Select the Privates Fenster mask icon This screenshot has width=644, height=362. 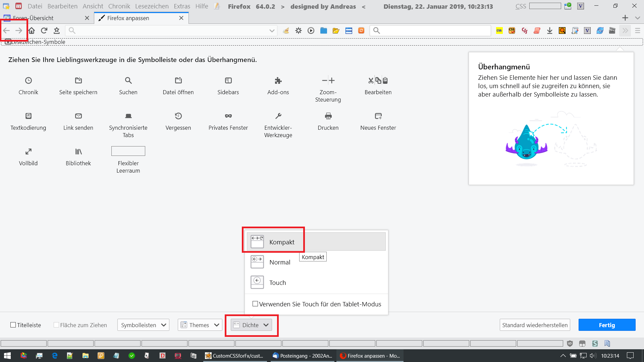coord(228,116)
